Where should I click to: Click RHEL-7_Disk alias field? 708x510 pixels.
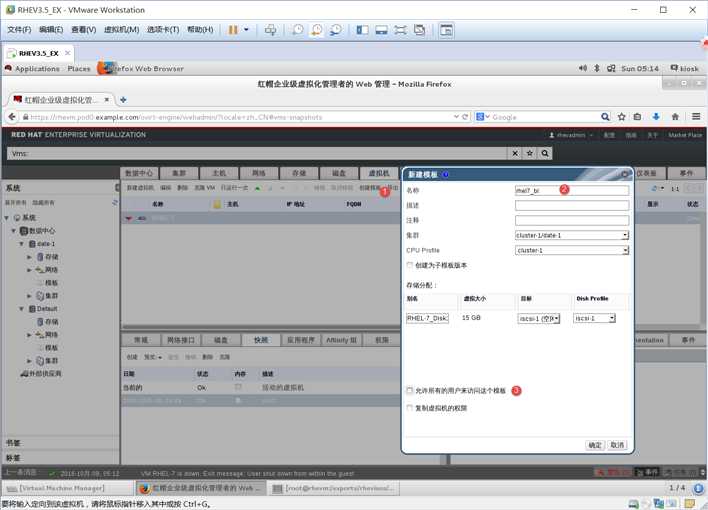pyautogui.click(x=427, y=318)
